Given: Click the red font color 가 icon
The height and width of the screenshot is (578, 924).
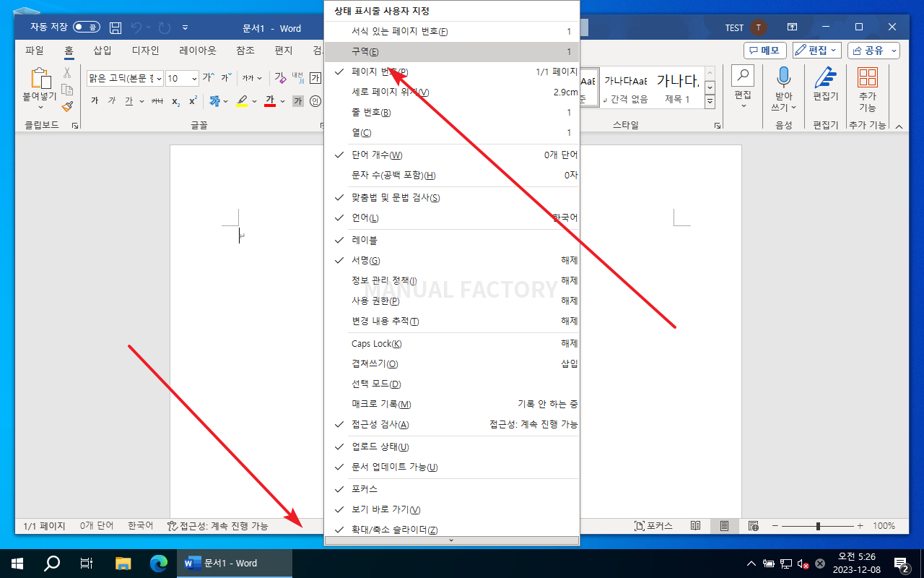Looking at the screenshot, I should point(270,101).
